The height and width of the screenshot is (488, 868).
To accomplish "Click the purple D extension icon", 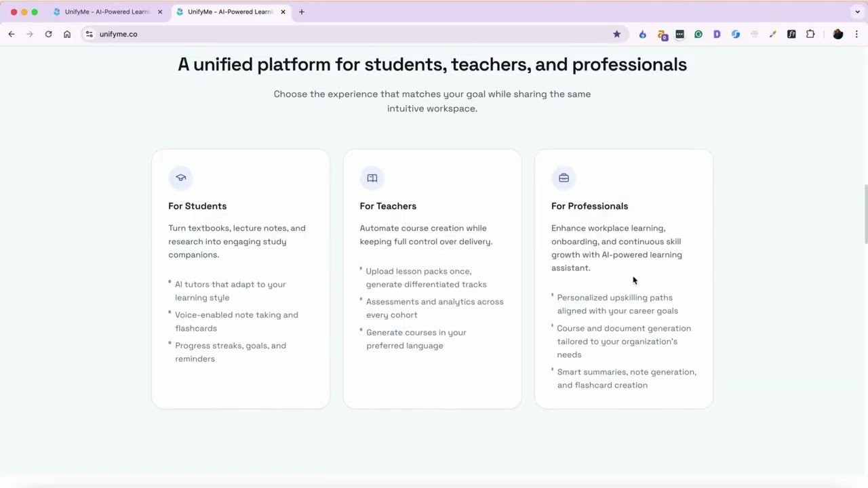I will 717,34.
